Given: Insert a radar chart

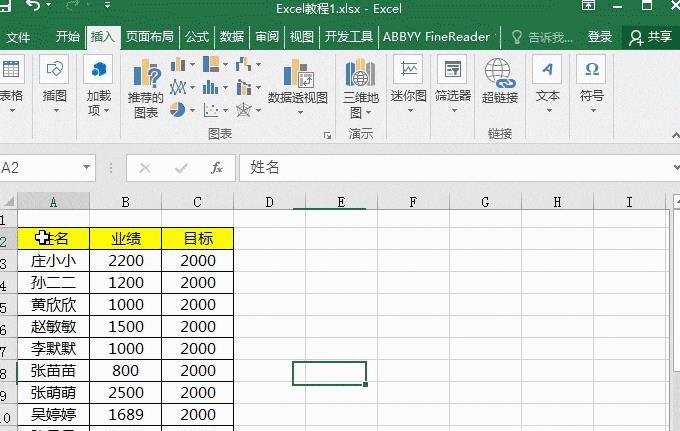Looking at the screenshot, I should [244, 110].
